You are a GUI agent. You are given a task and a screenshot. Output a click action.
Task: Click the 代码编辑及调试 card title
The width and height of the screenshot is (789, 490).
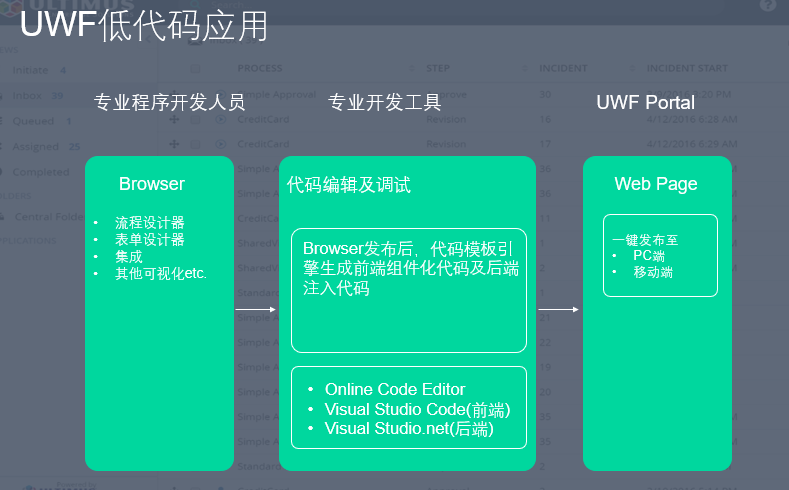pos(349,185)
